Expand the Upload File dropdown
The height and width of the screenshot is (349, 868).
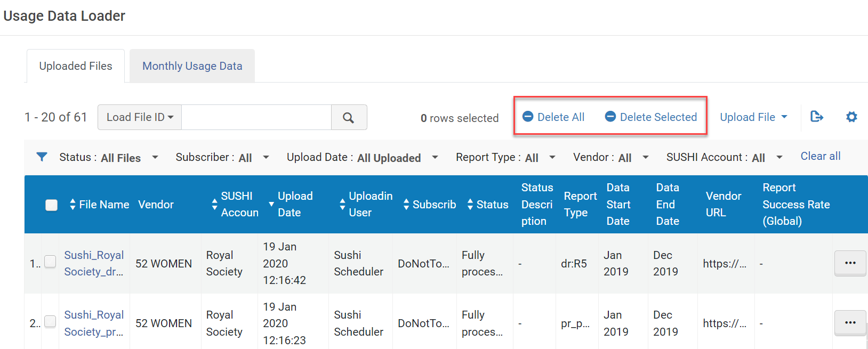pos(753,117)
